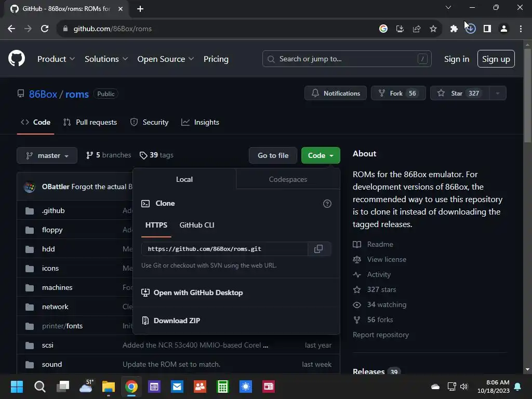The image size is (532, 399).
Task: Select the Local tab
Action: pyautogui.click(x=184, y=179)
